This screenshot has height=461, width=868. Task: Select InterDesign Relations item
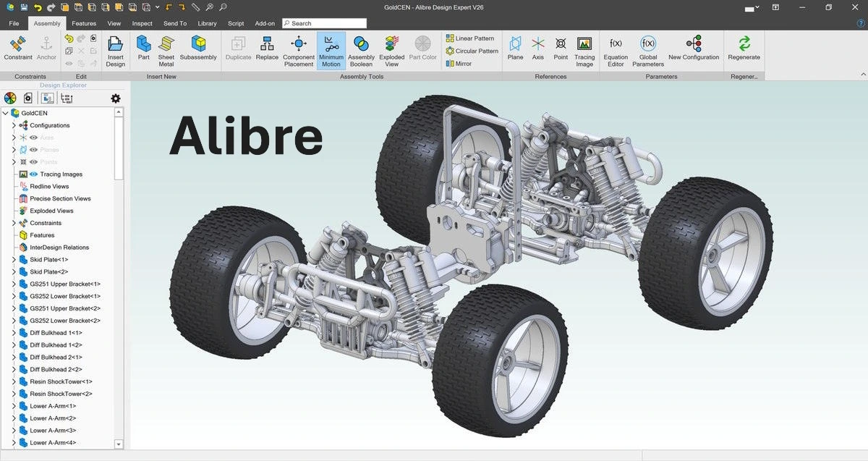(x=59, y=248)
